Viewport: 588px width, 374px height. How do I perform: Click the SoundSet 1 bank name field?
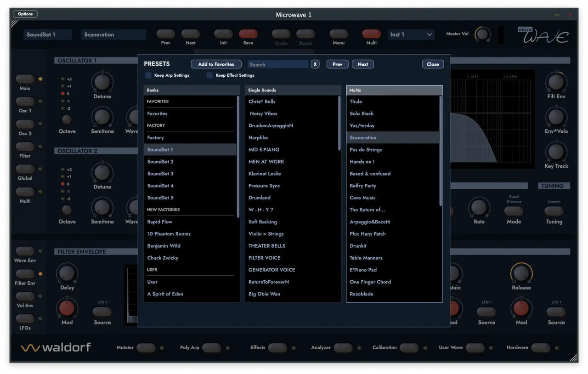[48, 34]
